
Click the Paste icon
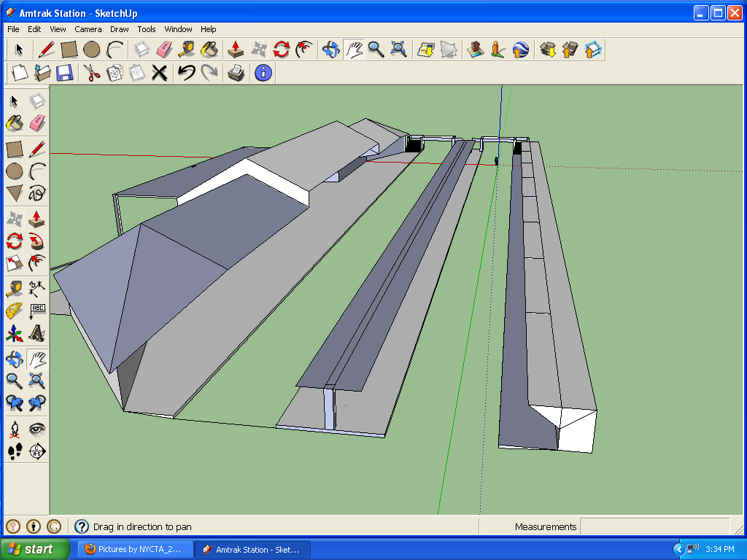point(137,73)
